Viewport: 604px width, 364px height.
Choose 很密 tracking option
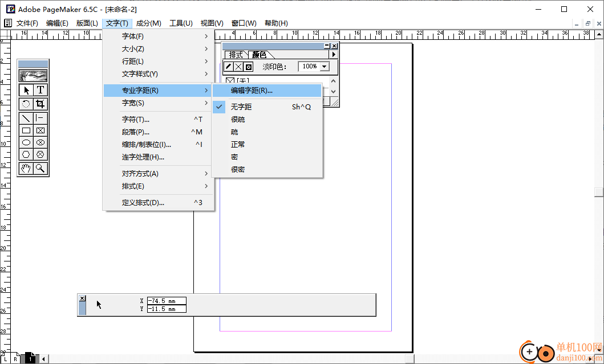(x=267, y=169)
